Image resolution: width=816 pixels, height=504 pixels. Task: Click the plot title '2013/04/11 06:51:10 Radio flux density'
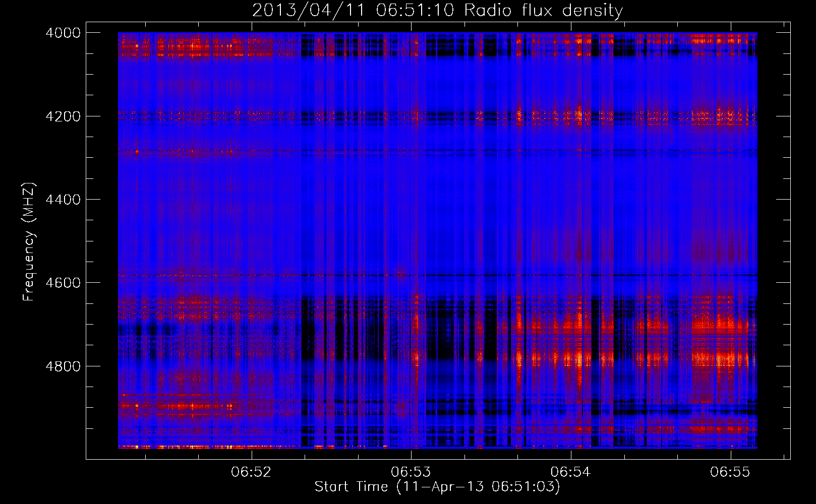438,10
